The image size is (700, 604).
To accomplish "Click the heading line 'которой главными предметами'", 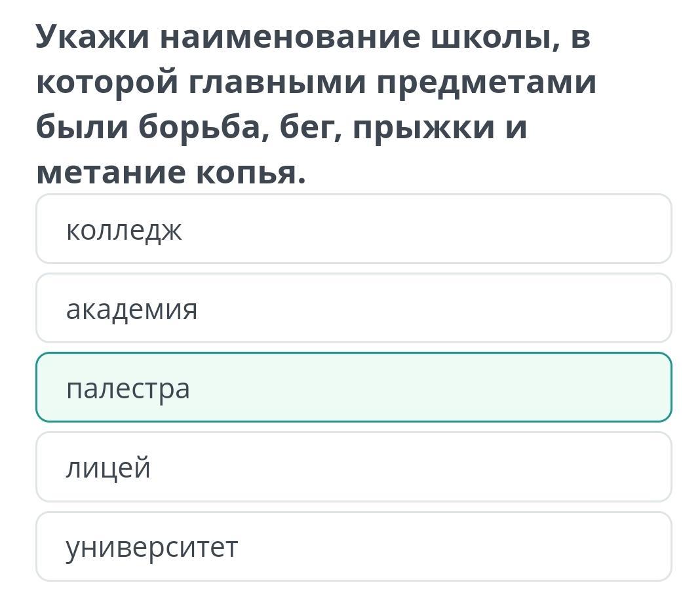I will point(316,83).
